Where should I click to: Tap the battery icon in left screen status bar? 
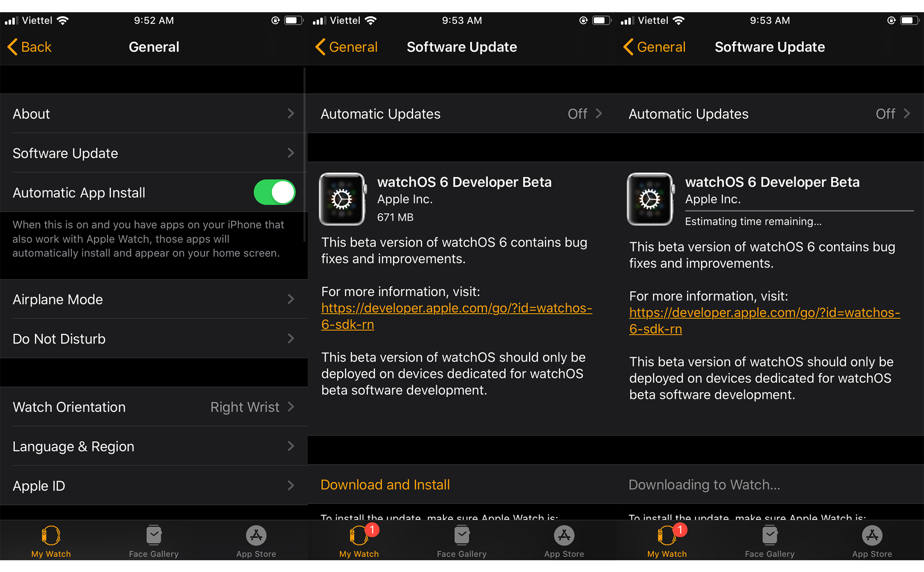[294, 20]
